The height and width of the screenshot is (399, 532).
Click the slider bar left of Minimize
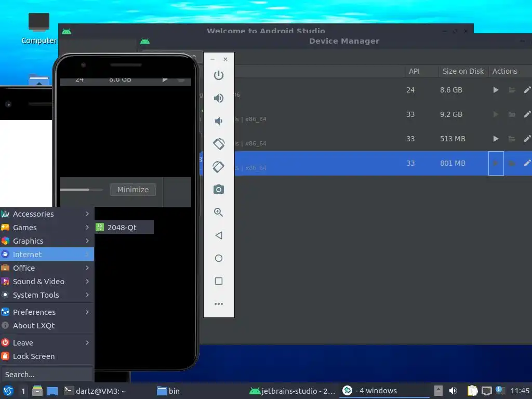coord(82,190)
